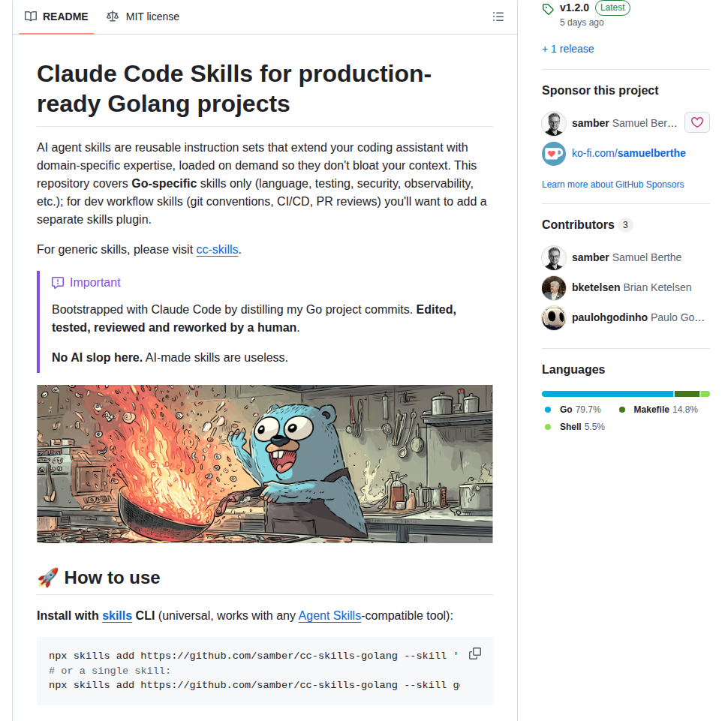Click samber's avatar under Contributors
The width and height of the screenshot is (728, 721).
(554, 257)
